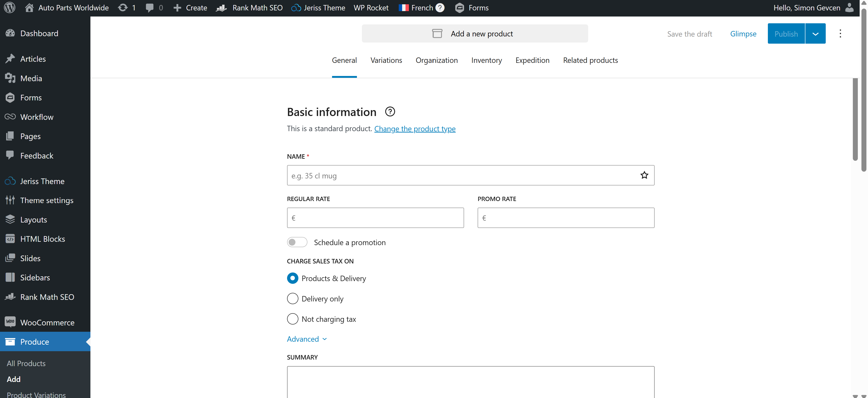Switch to the Expedition tab
868x398 pixels.
532,60
